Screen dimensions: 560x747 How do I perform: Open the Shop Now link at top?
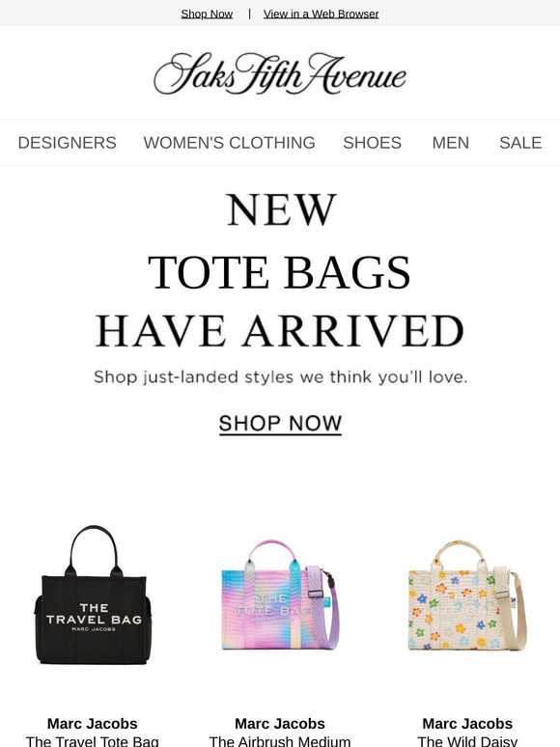207,14
